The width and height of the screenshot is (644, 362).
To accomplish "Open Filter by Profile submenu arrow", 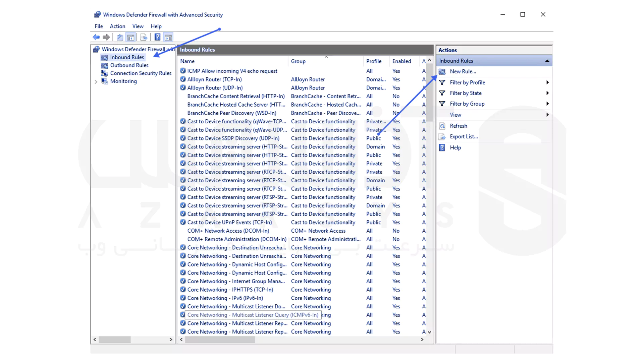I will (547, 82).
